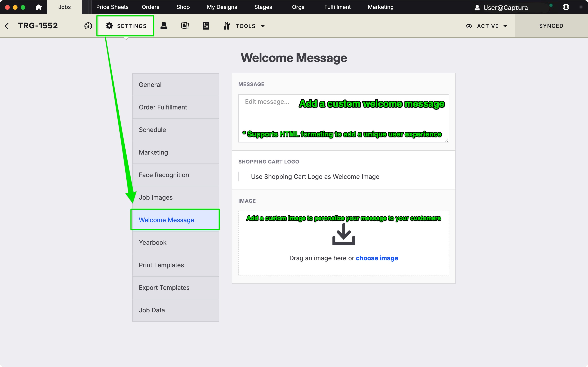The image size is (588, 367).
Task: Select General in settings sidebar
Action: click(176, 85)
